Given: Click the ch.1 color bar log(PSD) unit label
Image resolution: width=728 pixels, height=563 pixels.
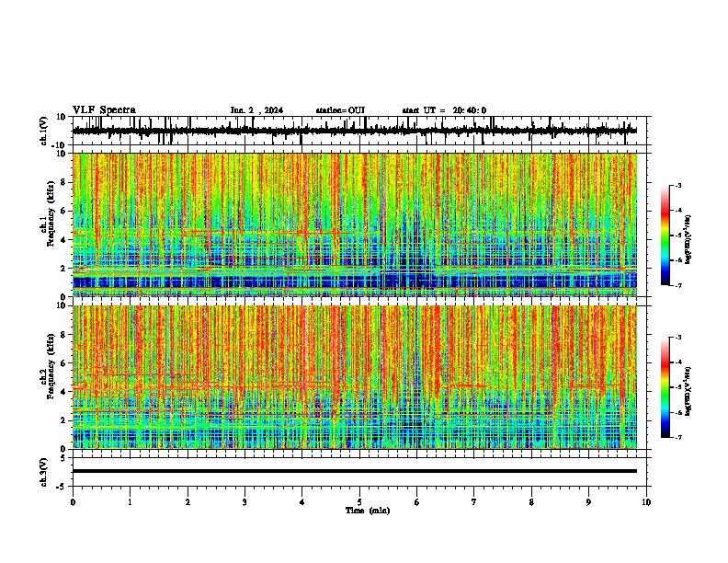Looking at the screenshot, I should (688, 239).
